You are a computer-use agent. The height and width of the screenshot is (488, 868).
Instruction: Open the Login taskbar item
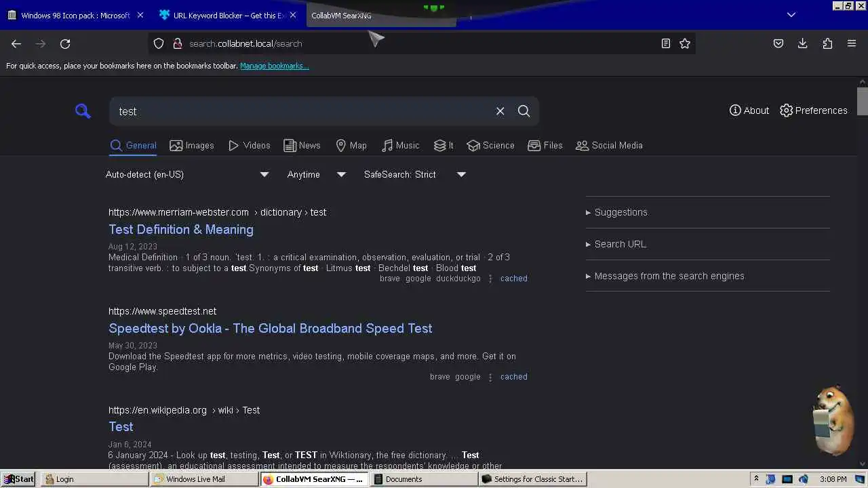pos(95,479)
